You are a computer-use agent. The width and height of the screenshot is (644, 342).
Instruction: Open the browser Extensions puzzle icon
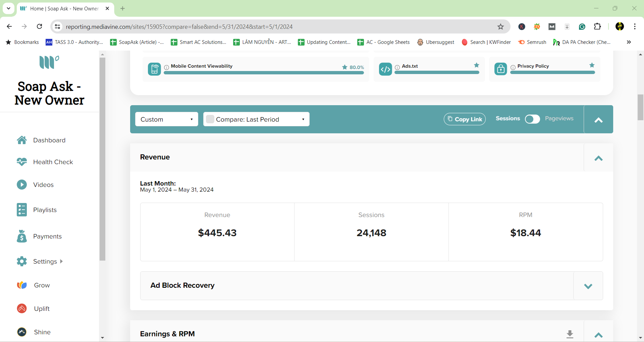tap(597, 26)
